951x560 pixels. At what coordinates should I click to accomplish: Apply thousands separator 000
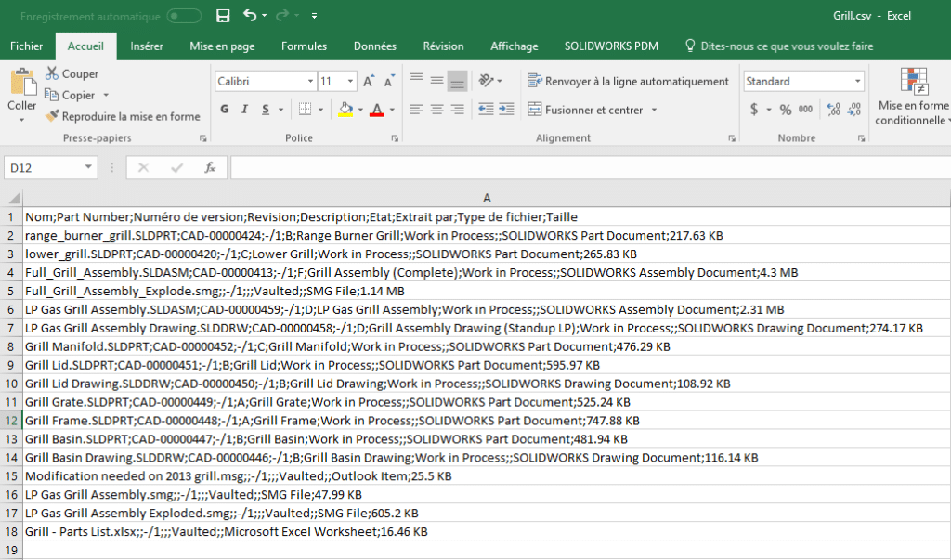point(805,110)
